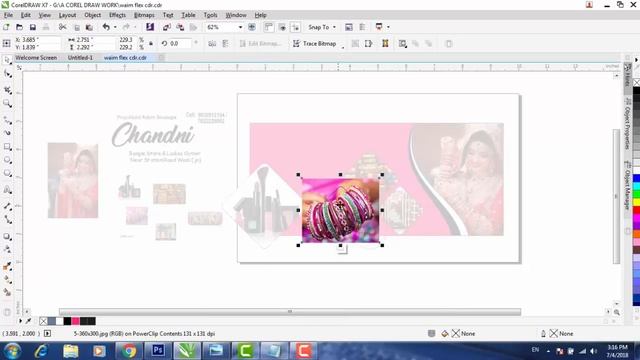Select the Polygon tool in toolbox
Screen dimensions: 640x360
(7, 173)
